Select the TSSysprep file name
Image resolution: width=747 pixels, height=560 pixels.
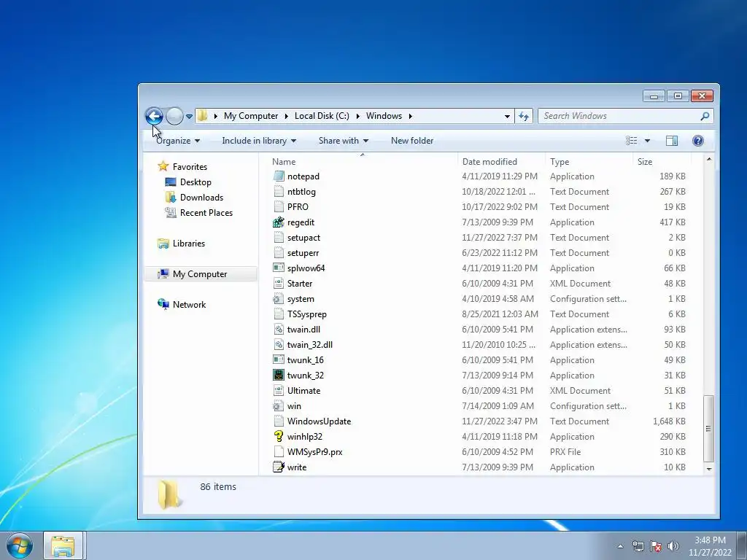point(307,314)
